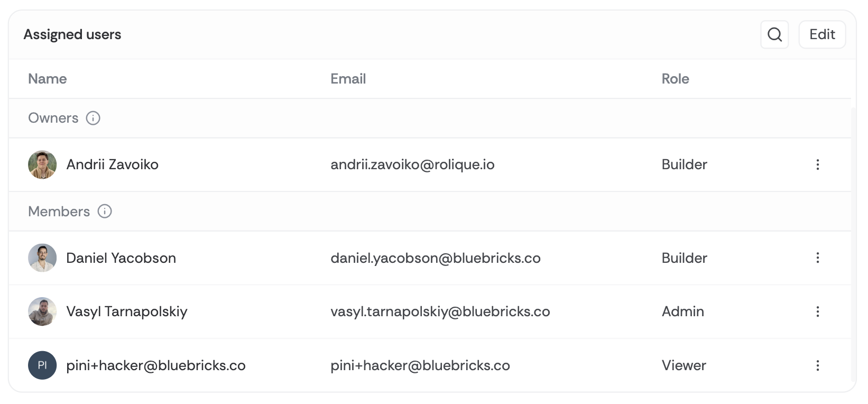Click Vasyl Tarnapolskiy's avatar photo

pos(42,311)
